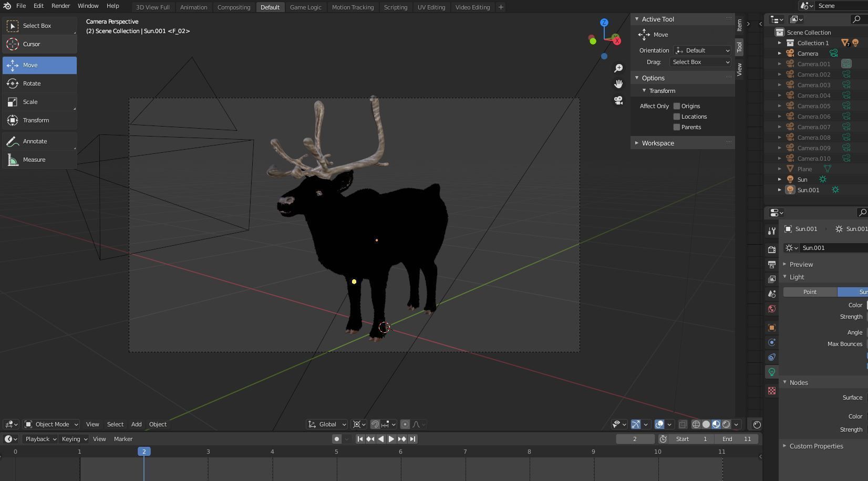Open the Active Tool settings tab icon
Viewport: 868px width, 481px height.
pyautogui.click(x=772, y=231)
